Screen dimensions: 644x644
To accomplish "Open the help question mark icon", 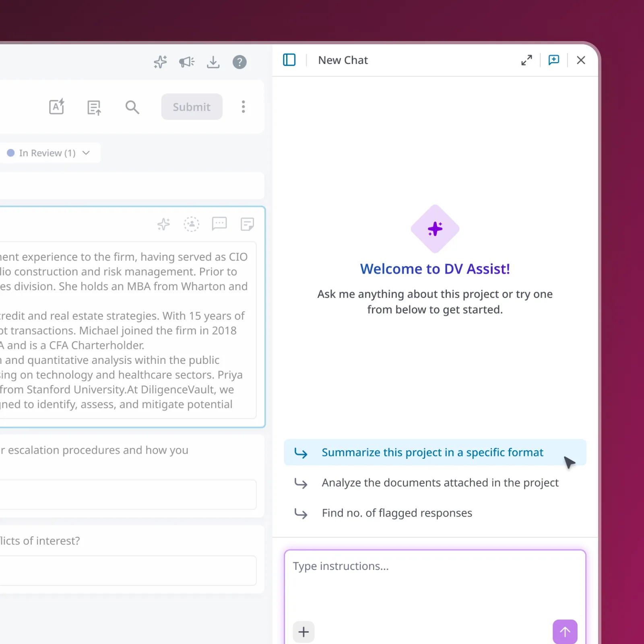I will pos(239,62).
